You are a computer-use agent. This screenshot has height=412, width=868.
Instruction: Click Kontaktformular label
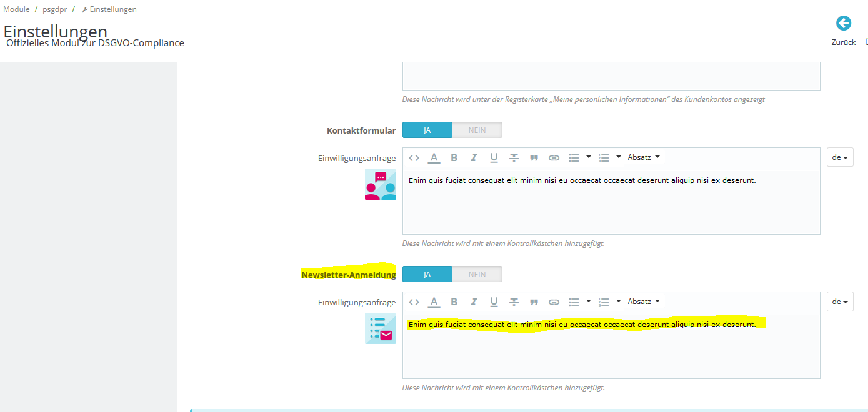click(361, 130)
